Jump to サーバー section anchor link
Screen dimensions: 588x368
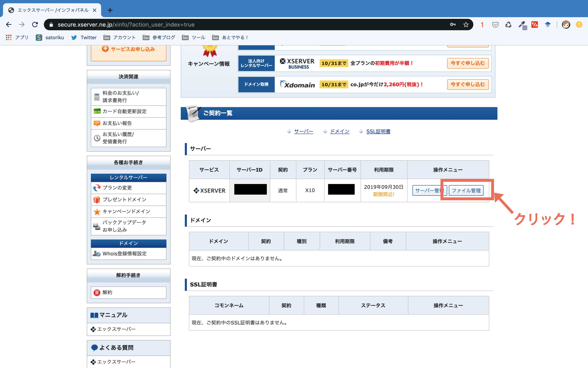(x=303, y=131)
